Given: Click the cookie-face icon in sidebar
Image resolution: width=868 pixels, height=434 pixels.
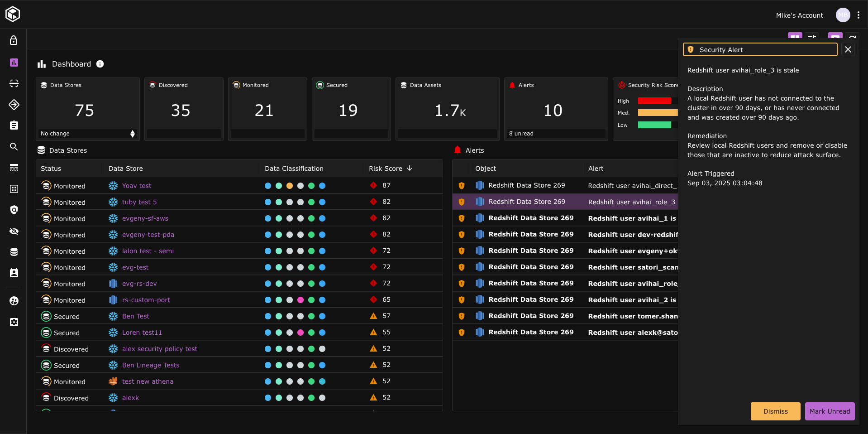Looking at the screenshot, I should 14,301.
